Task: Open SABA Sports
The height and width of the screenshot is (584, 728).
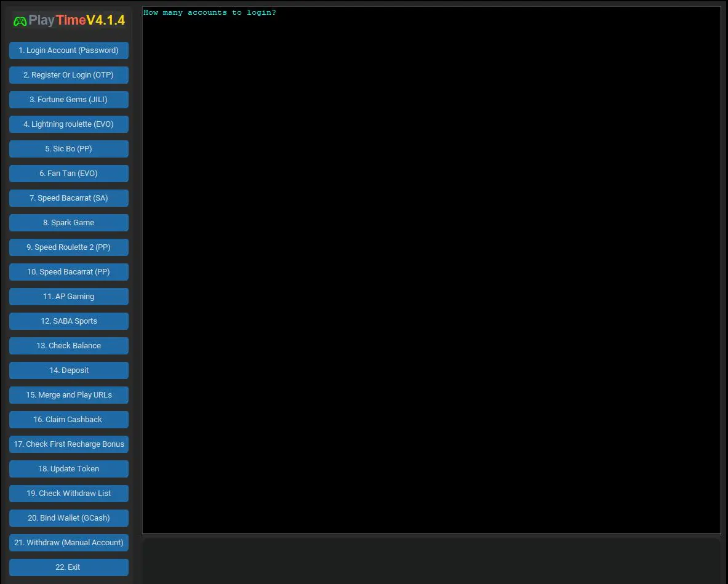Action: click(69, 321)
